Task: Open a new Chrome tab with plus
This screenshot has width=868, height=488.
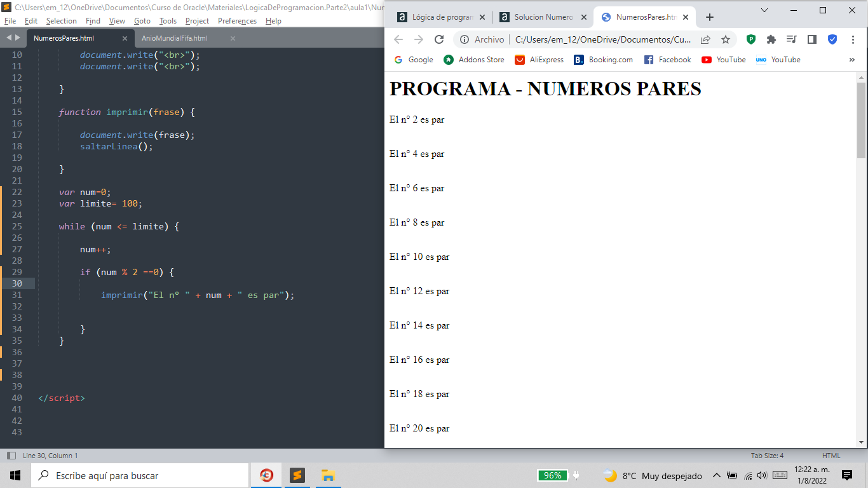Action: [710, 17]
